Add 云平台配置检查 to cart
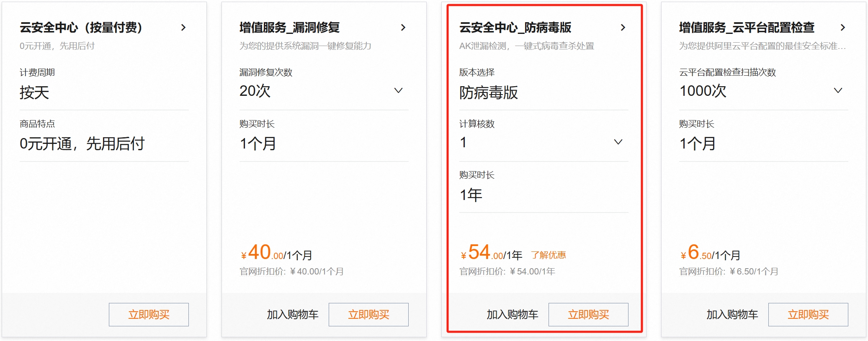The height and width of the screenshot is (341, 868). (x=732, y=315)
